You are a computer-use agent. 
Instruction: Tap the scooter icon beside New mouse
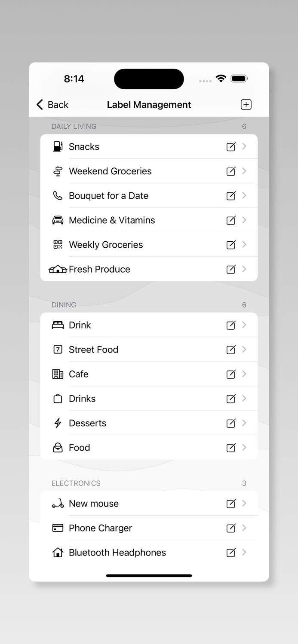click(57, 503)
